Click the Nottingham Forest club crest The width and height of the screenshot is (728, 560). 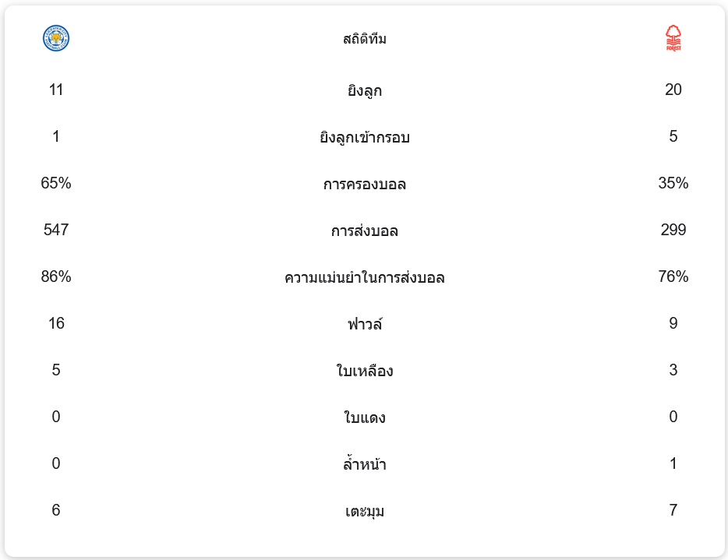tap(673, 38)
